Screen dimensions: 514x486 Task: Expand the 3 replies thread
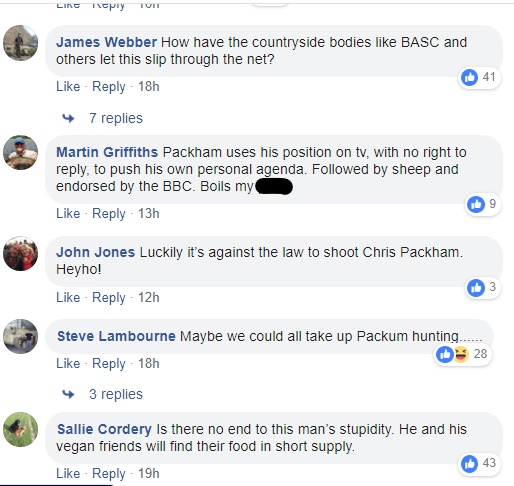click(116, 394)
